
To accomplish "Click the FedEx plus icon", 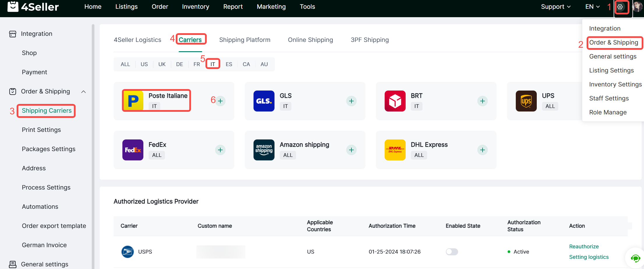I will 220,150.
